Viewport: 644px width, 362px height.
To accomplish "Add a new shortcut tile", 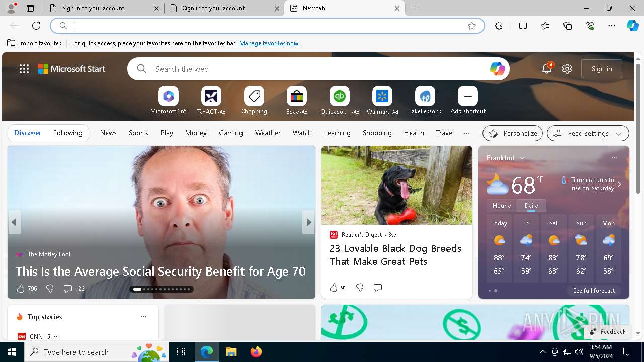I will pos(468,101).
